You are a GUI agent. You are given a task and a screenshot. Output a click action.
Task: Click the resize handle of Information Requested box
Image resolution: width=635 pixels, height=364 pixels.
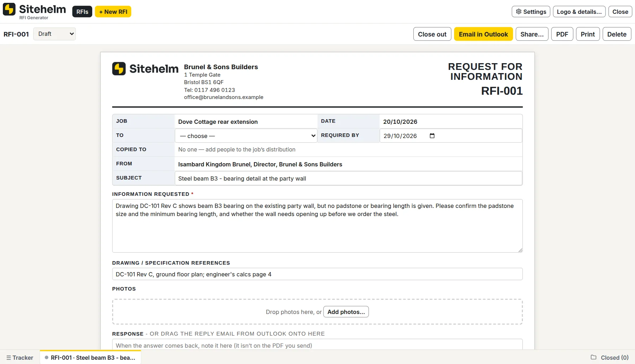tap(520, 250)
